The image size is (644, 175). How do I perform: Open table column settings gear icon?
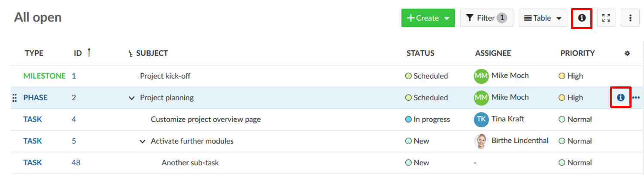[627, 53]
